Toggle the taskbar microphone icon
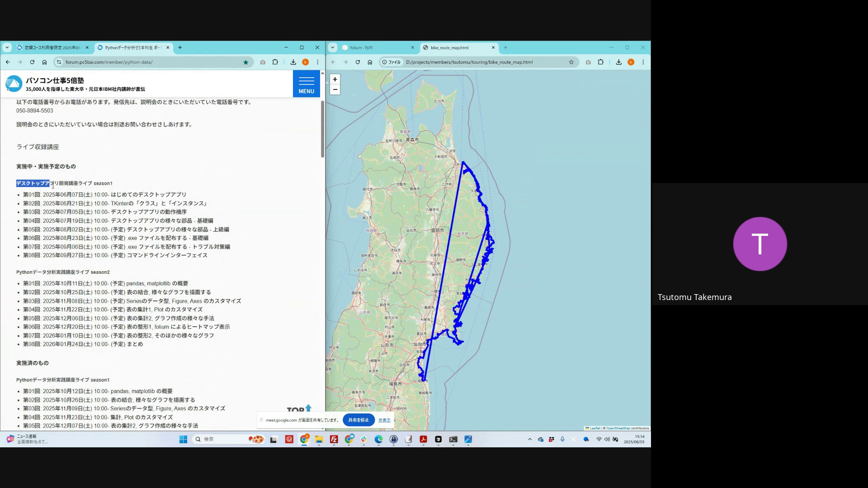Image resolution: width=868 pixels, height=488 pixels. (562, 439)
